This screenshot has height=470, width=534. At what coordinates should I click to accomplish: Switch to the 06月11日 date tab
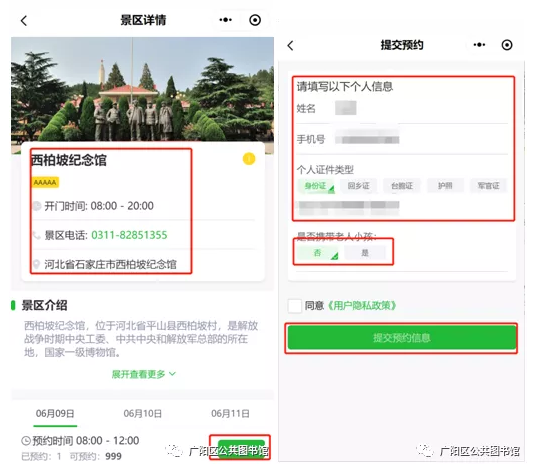coord(230,414)
